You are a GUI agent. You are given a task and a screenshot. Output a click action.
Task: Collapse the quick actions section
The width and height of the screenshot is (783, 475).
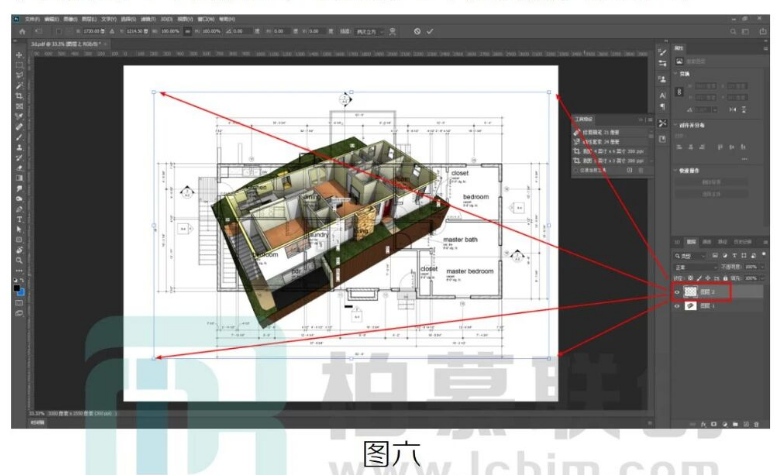tap(676, 170)
